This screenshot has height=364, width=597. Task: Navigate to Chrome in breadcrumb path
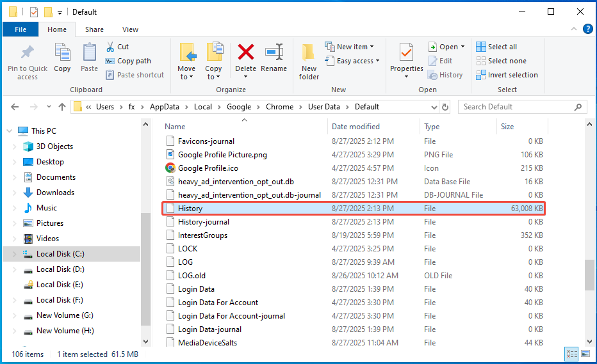tap(279, 107)
